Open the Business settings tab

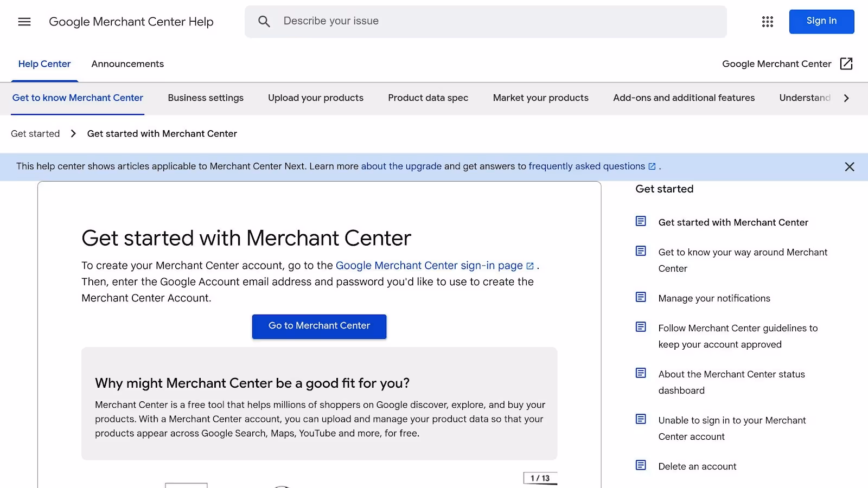tap(206, 98)
